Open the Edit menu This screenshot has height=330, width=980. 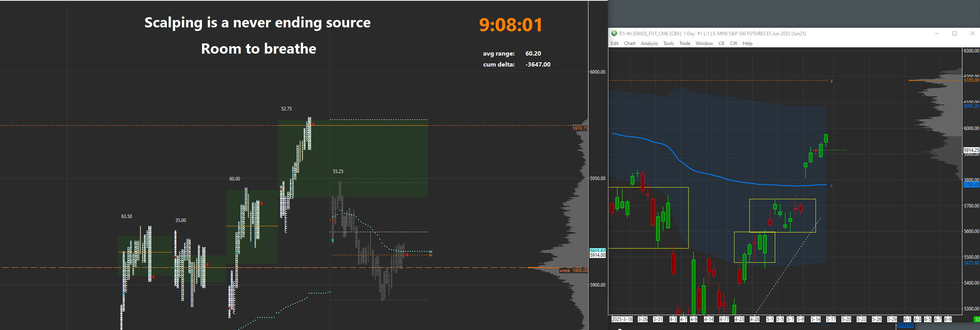coord(615,43)
